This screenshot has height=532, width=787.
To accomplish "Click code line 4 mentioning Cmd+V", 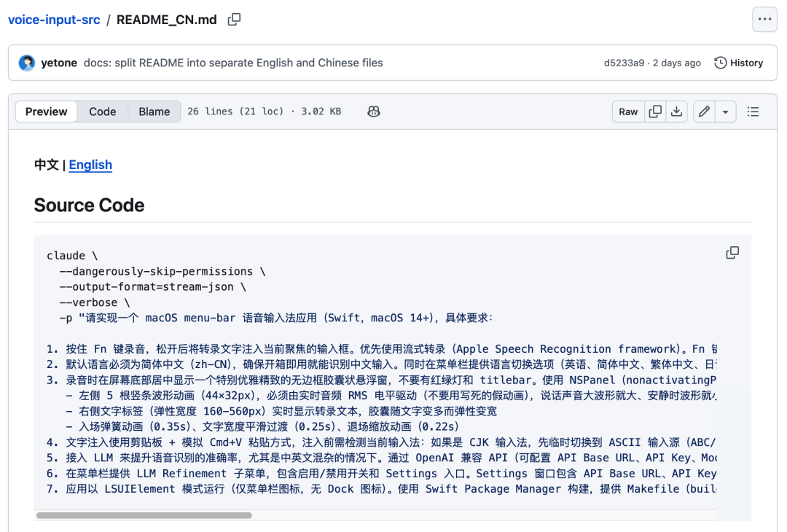I will pos(381,442).
